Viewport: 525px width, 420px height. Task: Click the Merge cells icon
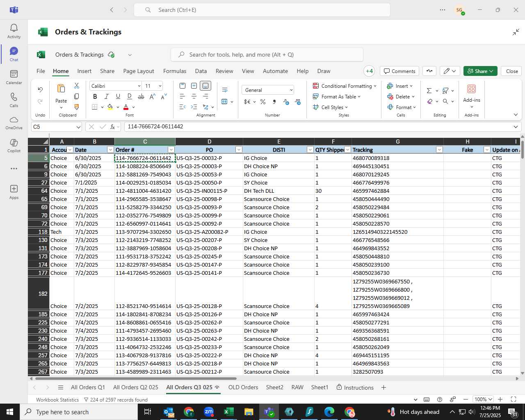224,101
